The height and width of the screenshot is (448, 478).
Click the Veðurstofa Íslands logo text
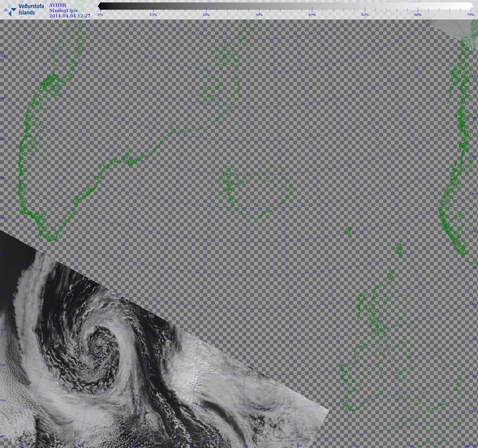click(31, 9)
